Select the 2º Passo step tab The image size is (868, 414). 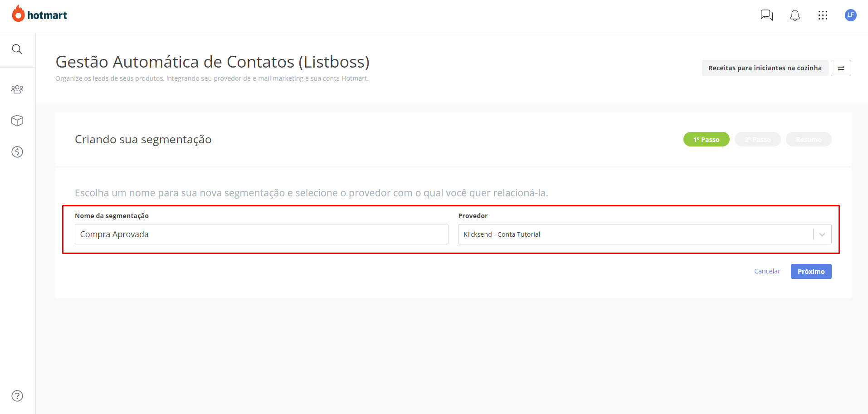(757, 139)
